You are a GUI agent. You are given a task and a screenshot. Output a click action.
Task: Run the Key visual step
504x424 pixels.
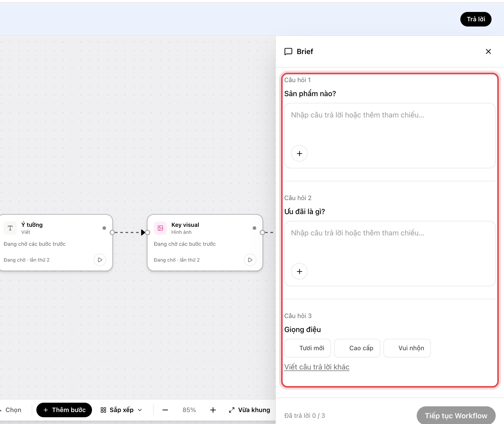(250, 260)
